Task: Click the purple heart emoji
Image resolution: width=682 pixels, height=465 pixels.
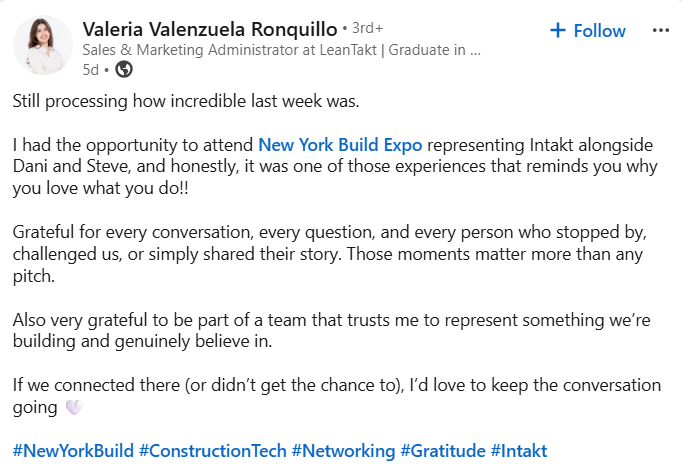Action: pos(73,407)
